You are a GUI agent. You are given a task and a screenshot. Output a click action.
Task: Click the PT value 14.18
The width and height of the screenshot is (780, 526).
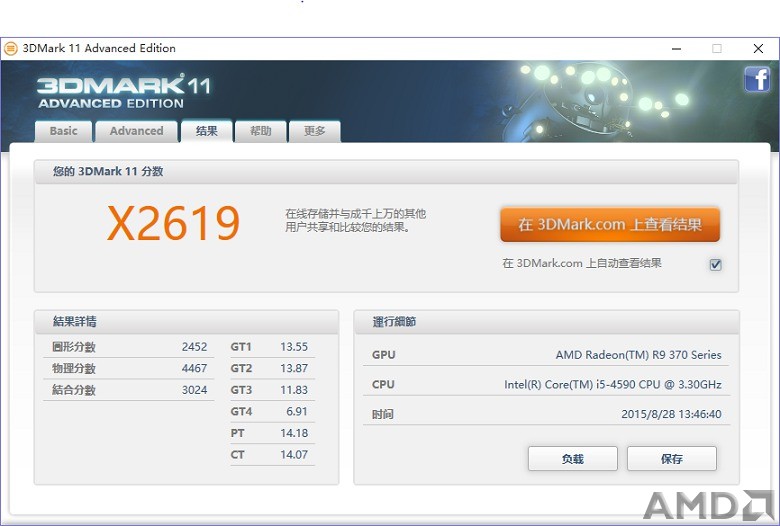point(294,433)
